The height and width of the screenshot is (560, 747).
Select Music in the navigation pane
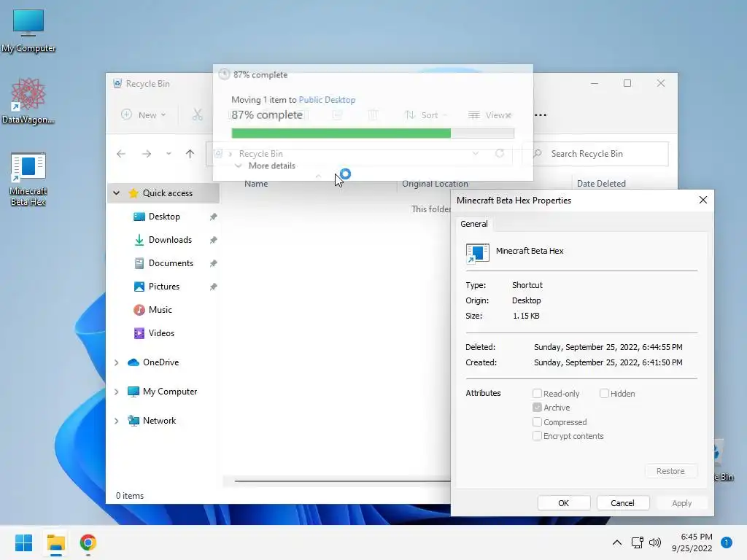tap(160, 309)
